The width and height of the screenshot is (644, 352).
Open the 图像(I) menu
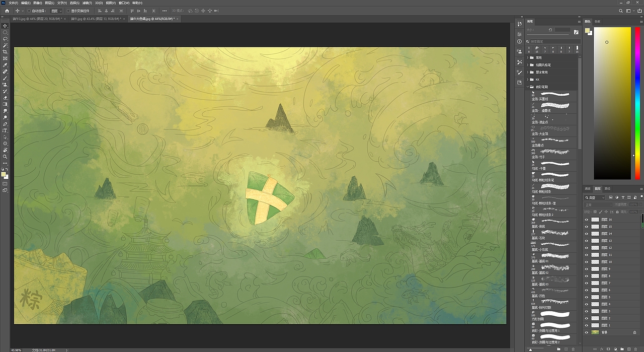pyautogui.click(x=38, y=3)
